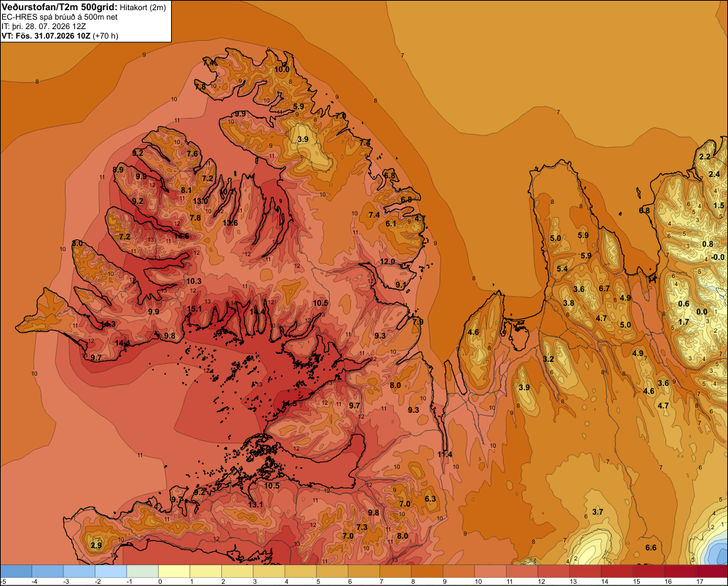Viewport: 728px width, 586px height.
Task: Click the temperature value "0.6"
Action: (684, 304)
